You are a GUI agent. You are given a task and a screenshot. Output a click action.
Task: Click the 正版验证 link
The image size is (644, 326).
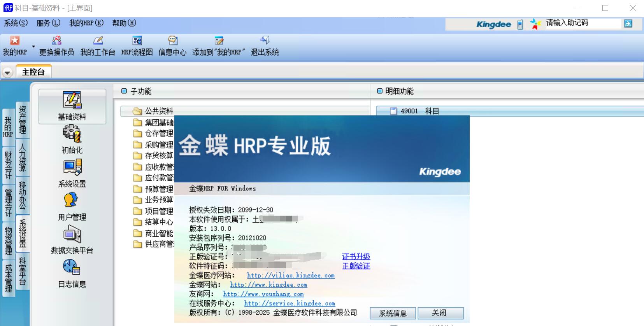pos(356,266)
